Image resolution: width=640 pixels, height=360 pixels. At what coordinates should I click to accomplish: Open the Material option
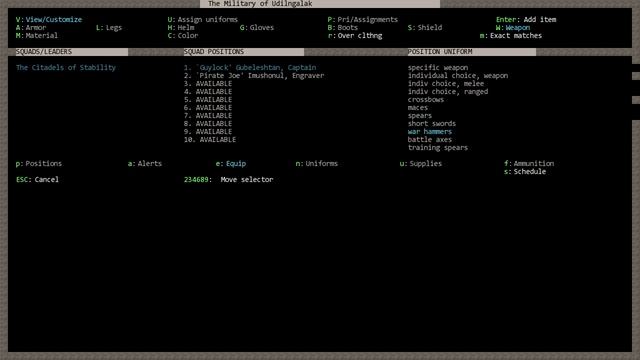[x=37, y=36]
